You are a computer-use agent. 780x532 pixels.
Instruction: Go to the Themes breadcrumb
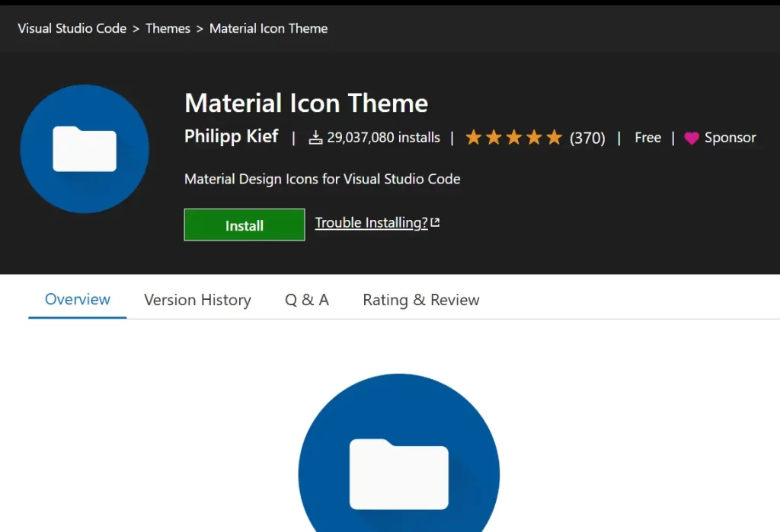(168, 28)
